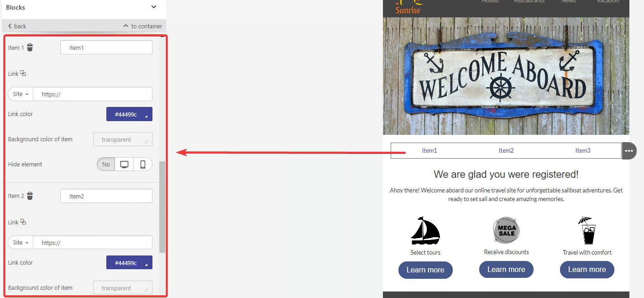644x298 pixels.
Task: Open Site link type dropdown for Item 1
Action: (21, 94)
